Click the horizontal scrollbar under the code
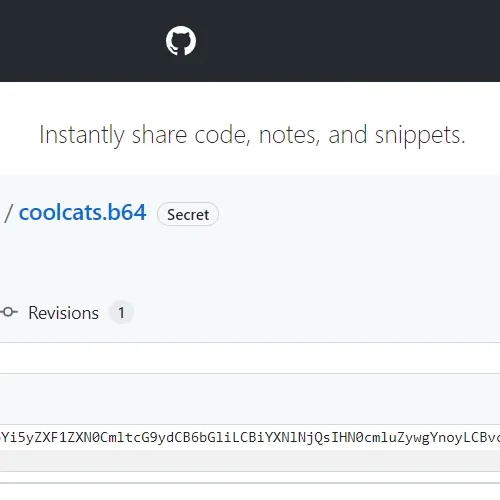Screen dimensions: 500x500 [250, 461]
